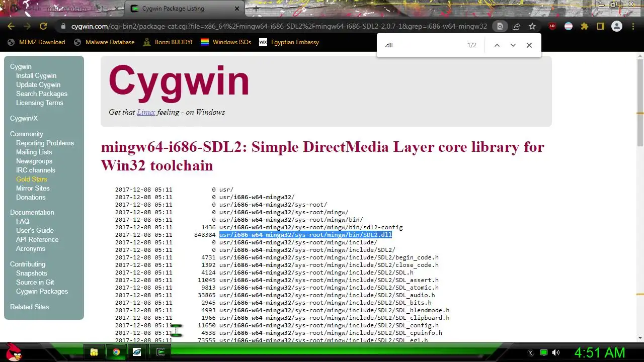
Task: Open the Malware Database bookmark
Action: (x=104, y=42)
